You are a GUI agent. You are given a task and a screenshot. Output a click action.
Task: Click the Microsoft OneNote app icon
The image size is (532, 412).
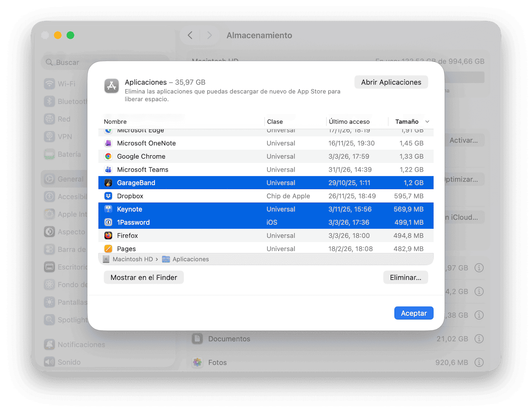[x=108, y=143]
